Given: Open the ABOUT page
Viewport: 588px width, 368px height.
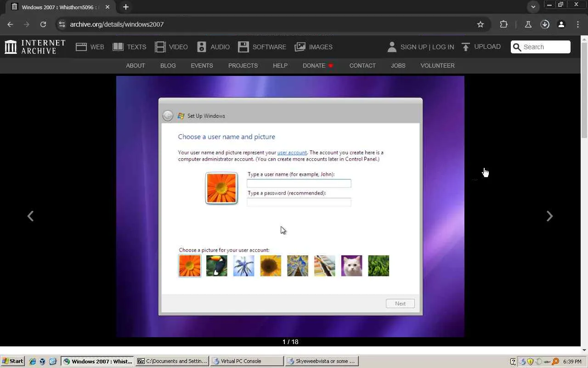Looking at the screenshot, I should (136, 66).
